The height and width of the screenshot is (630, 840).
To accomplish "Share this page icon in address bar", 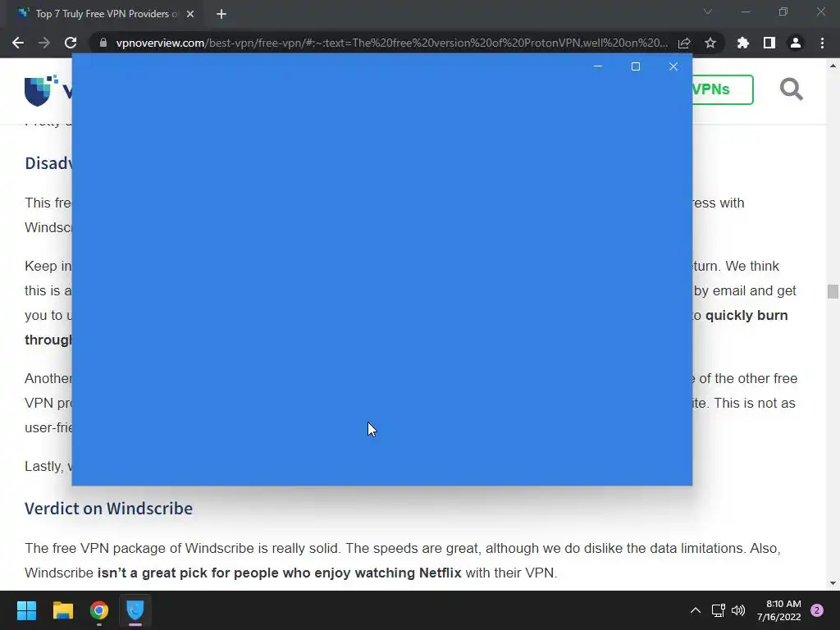I will 684,43.
